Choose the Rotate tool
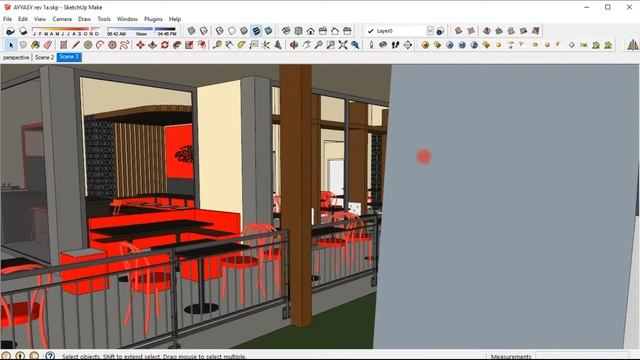This screenshot has width=640, height=360. [x=164, y=45]
